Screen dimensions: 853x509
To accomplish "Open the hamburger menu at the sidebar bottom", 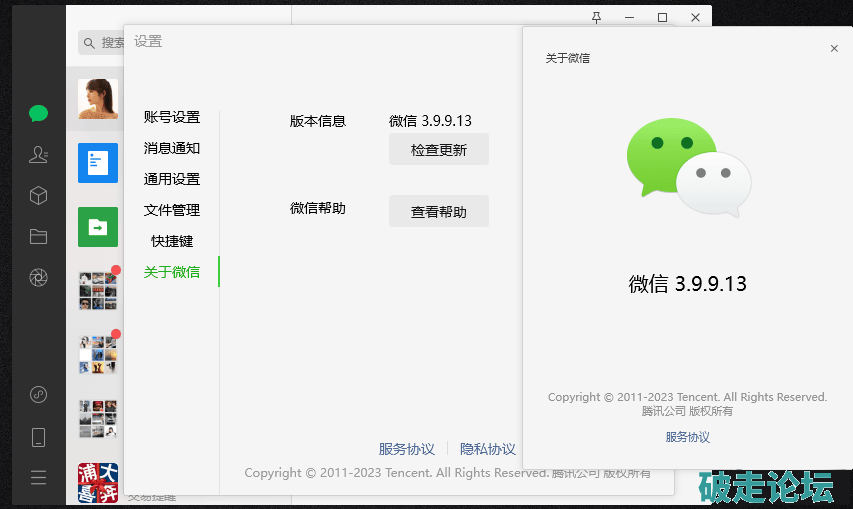I will (38, 477).
